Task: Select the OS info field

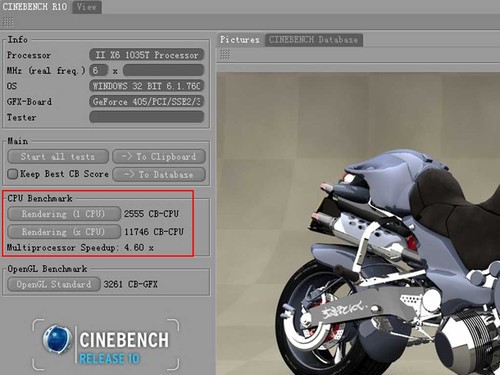Action: coord(147,86)
